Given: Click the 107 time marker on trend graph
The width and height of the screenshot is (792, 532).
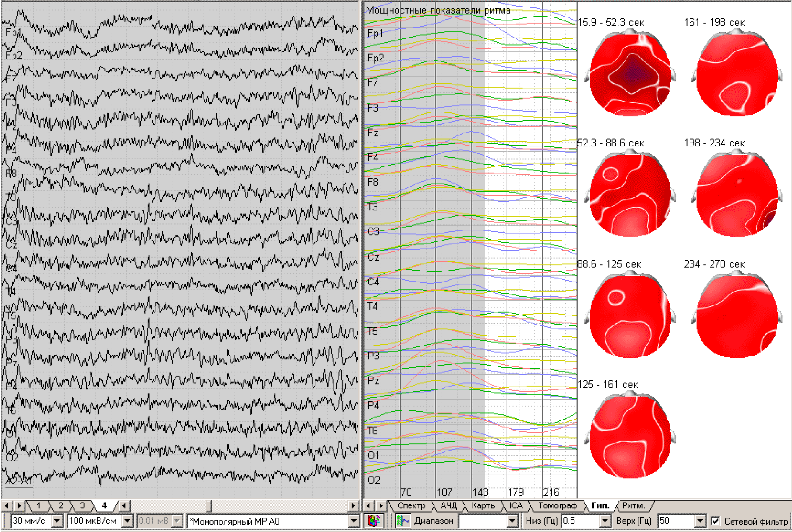Looking at the screenshot, I should pos(444,492).
